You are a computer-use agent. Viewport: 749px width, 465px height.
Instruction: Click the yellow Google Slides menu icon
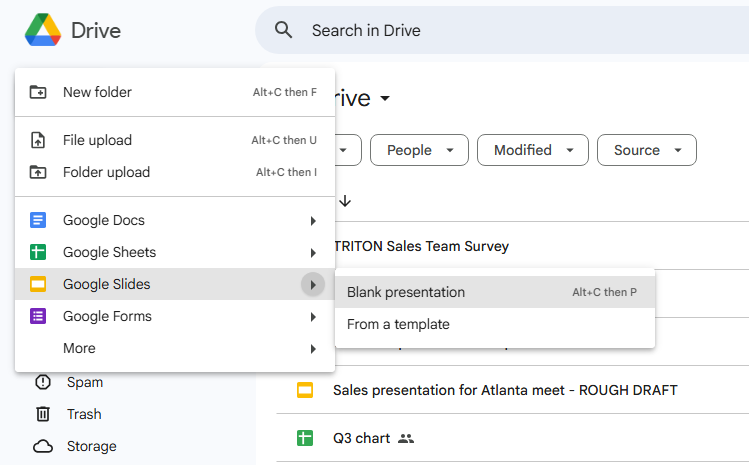[38, 284]
